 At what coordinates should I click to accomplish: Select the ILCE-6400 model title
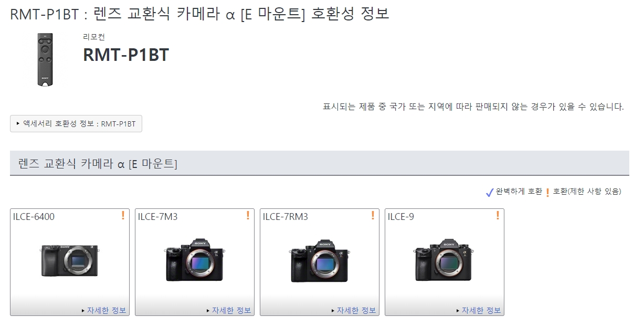[34, 216]
